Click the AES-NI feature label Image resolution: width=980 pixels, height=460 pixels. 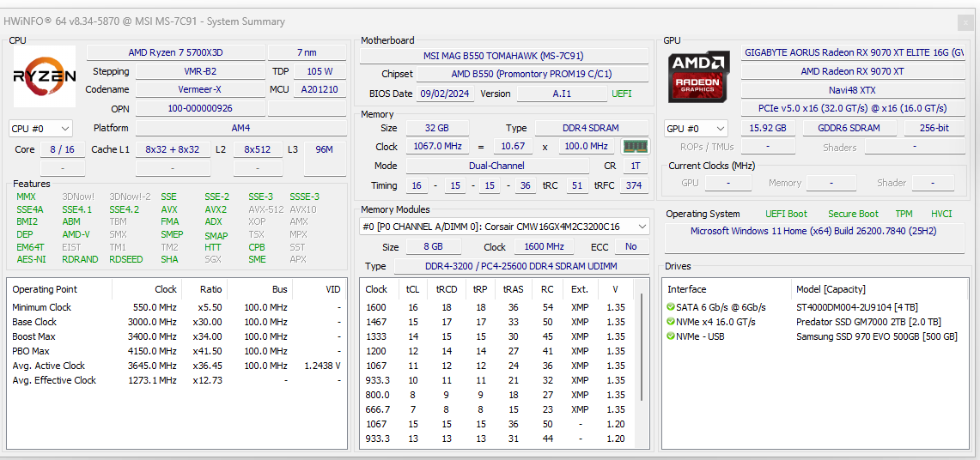(31, 260)
